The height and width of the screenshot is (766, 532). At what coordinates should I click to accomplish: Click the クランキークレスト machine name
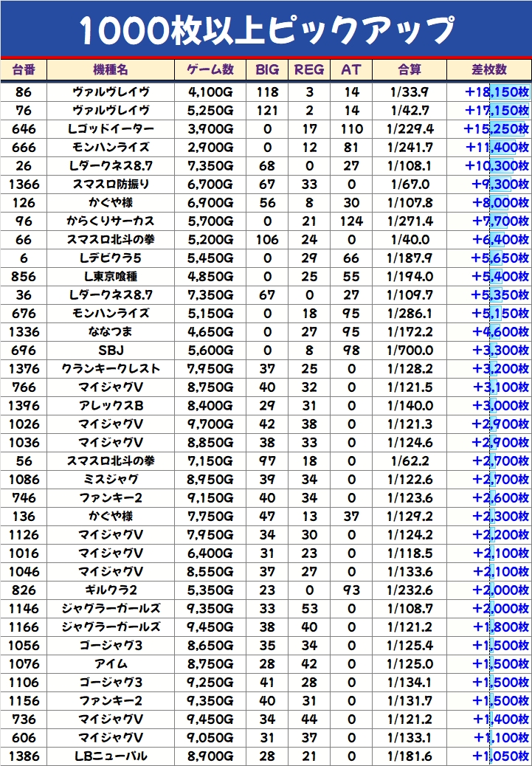(x=111, y=369)
